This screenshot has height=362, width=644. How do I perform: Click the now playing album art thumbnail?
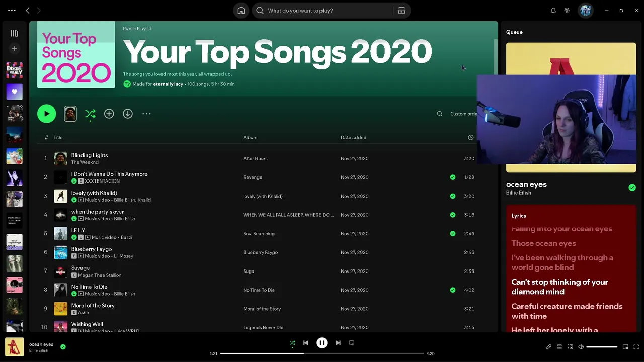pos(14,347)
